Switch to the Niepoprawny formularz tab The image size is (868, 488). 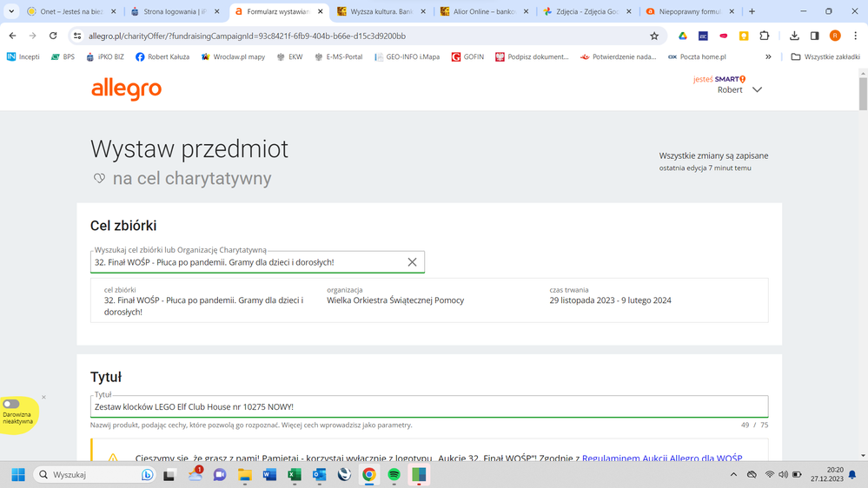[690, 11]
